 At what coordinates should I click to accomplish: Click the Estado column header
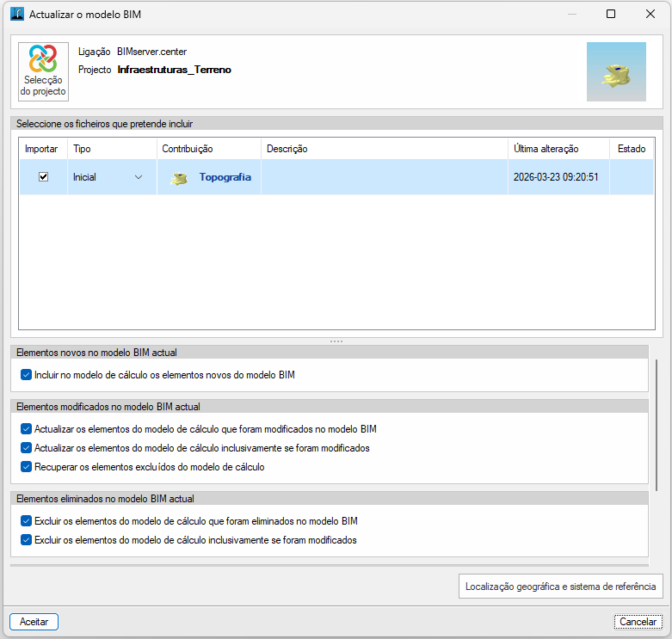pos(632,149)
